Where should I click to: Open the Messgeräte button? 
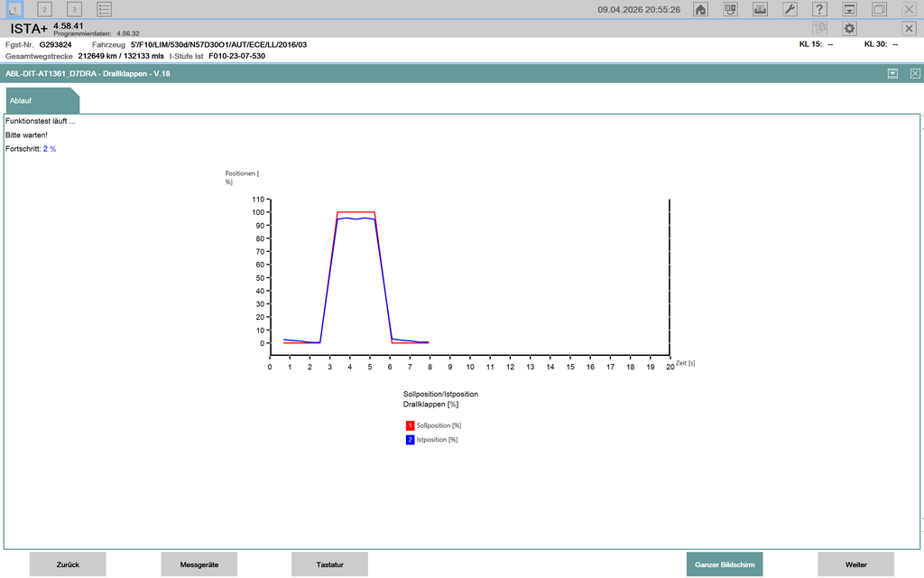tap(199, 564)
